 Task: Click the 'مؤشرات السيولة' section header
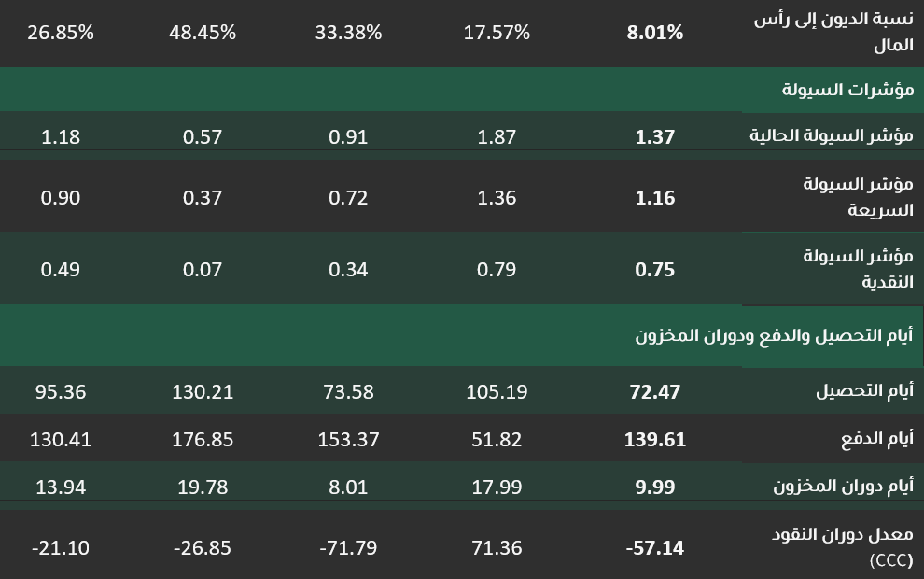click(x=847, y=90)
